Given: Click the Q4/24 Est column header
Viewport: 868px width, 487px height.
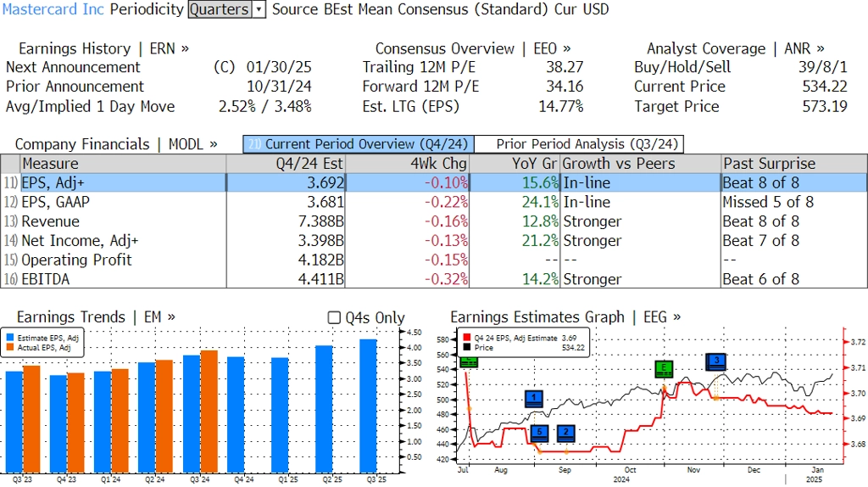Looking at the screenshot, I should [286, 164].
